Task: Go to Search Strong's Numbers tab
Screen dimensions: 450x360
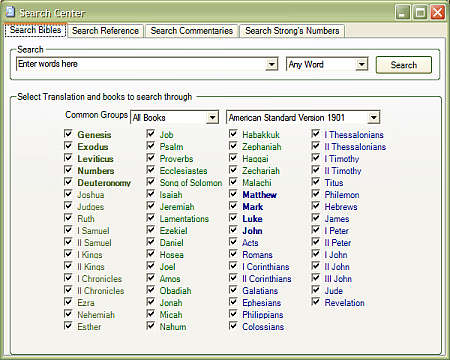Action: point(292,31)
